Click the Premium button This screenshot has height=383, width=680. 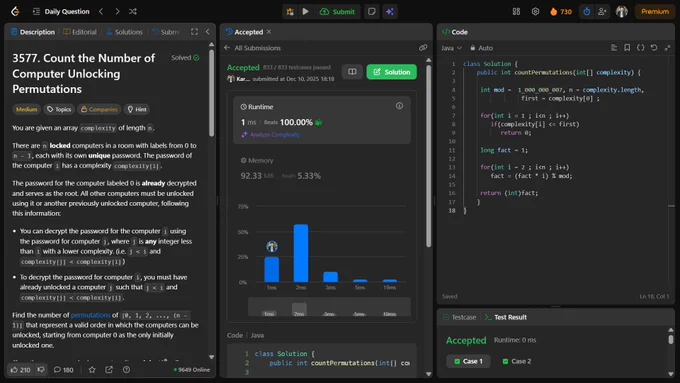[x=655, y=12]
